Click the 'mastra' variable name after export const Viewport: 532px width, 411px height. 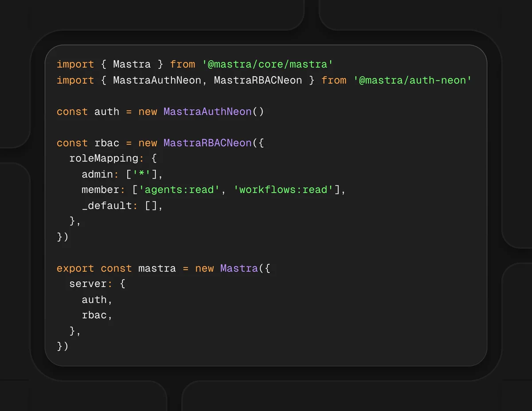[x=157, y=268]
